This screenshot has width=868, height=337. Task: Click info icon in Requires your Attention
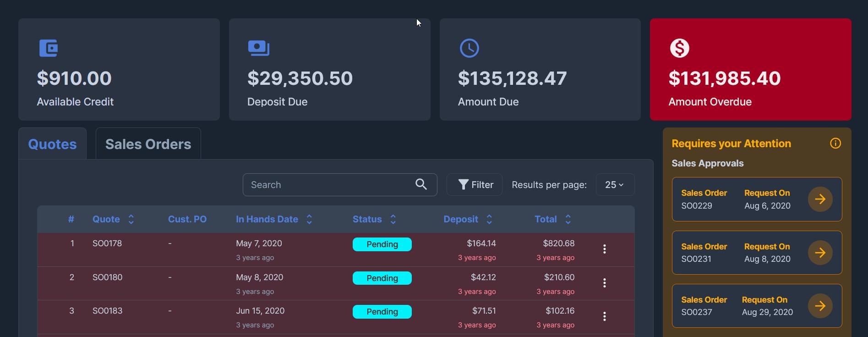pos(835,144)
